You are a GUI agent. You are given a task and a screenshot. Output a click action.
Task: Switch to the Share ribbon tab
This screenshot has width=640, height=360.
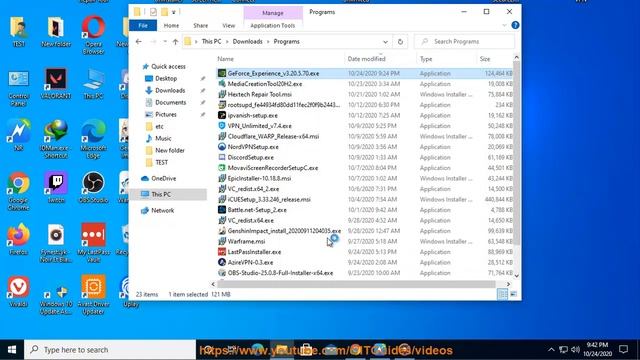point(200,25)
